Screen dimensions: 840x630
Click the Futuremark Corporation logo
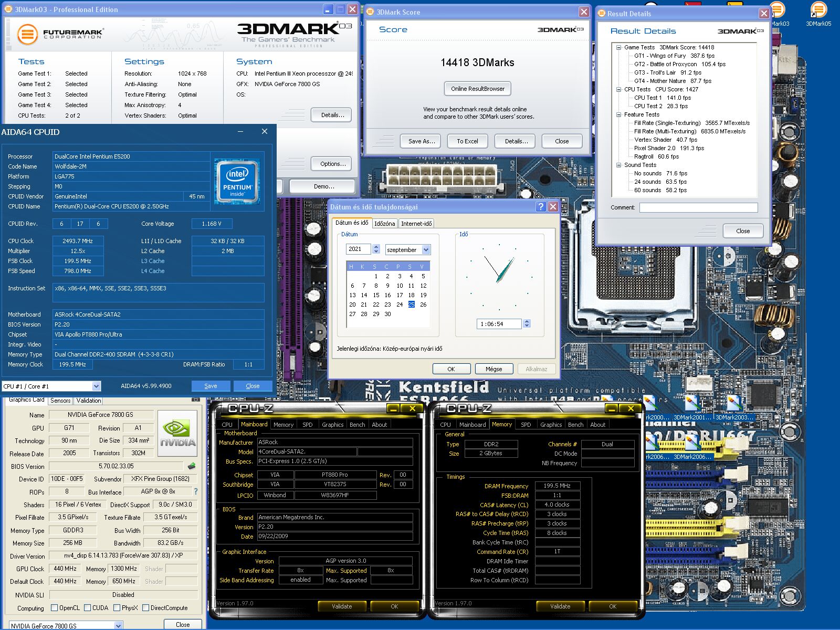pos(59,35)
